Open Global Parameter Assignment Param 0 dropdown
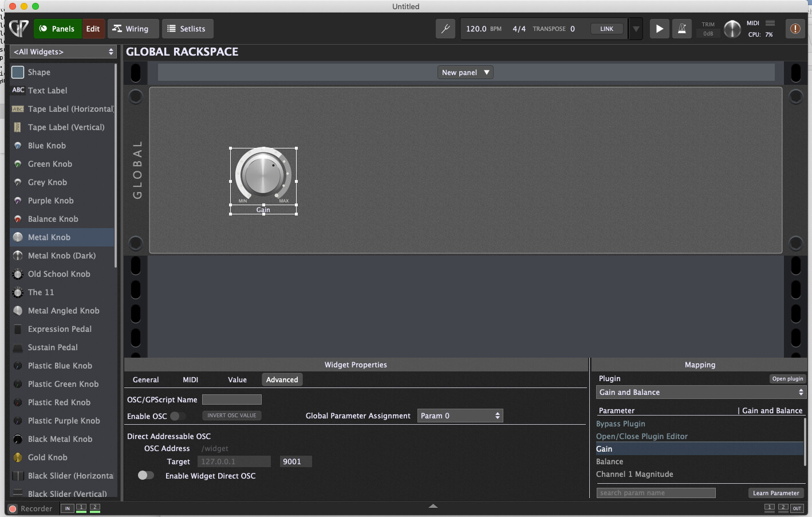This screenshot has height=517, width=812. point(460,416)
